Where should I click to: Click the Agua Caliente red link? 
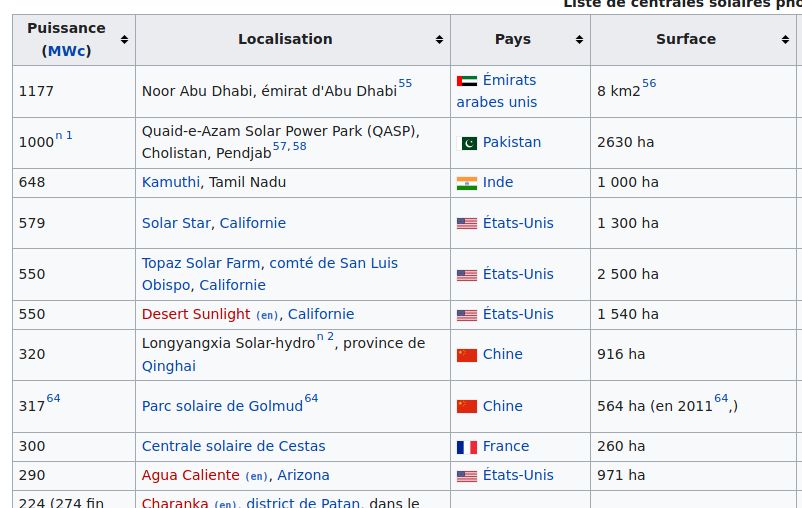[191, 475]
